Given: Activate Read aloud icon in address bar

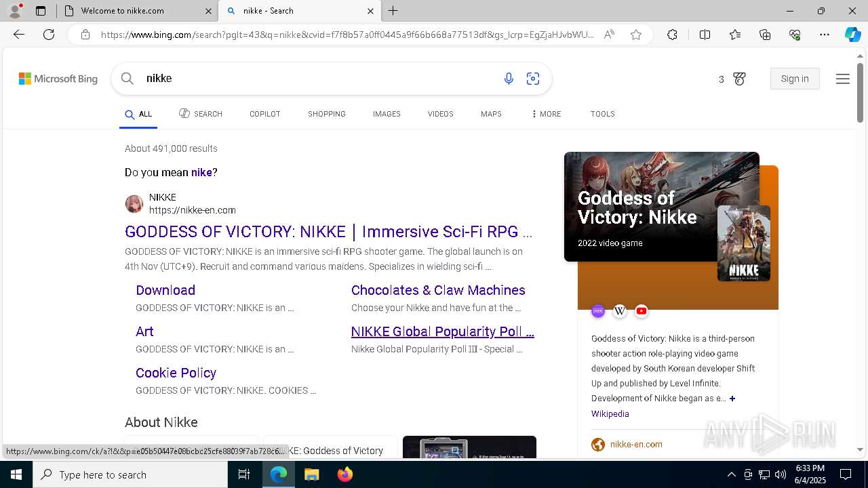Looking at the screenshot, I should click(x=609, y=35).
